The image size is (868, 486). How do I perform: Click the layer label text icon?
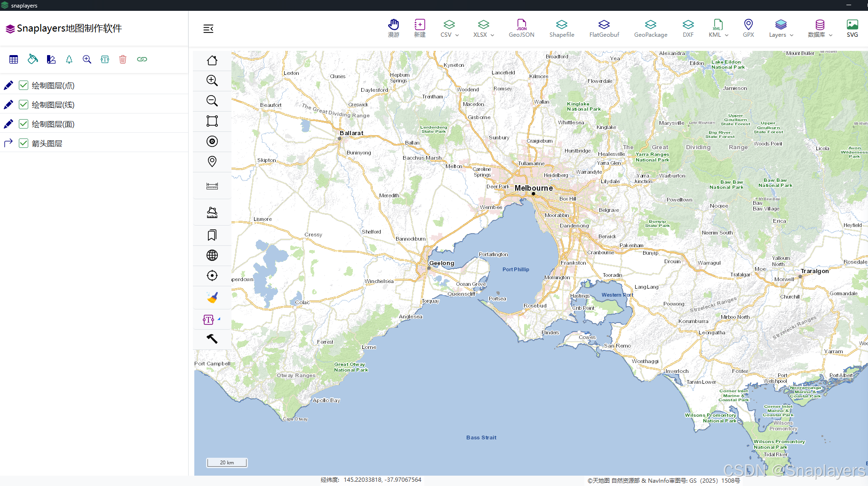coord(105,59)
